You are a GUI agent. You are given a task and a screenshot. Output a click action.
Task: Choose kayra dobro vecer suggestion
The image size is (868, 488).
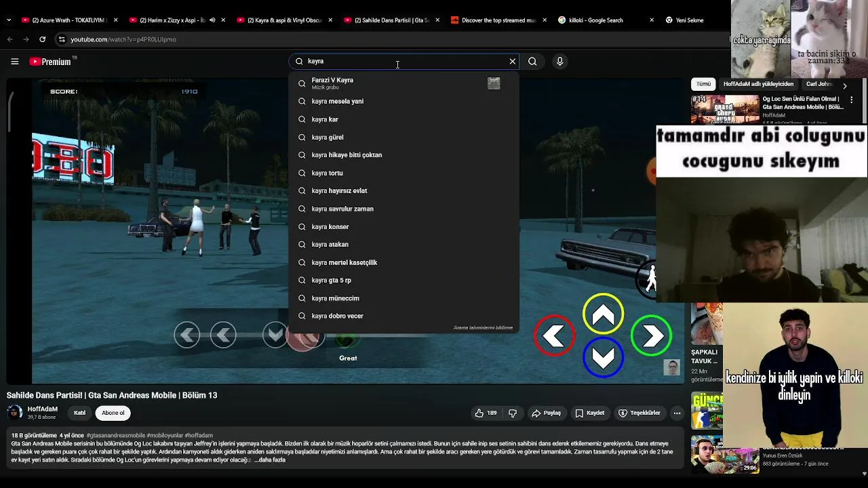(x=404, y=316)
